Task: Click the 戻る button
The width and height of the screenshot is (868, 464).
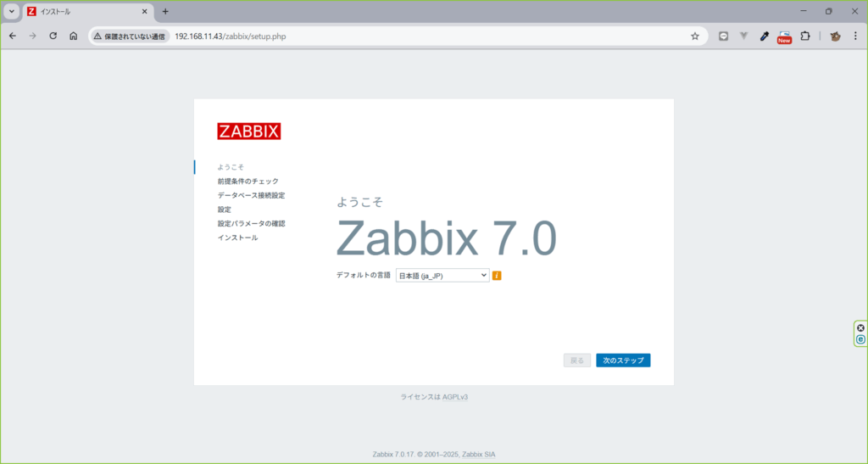Action: [576, 360]
